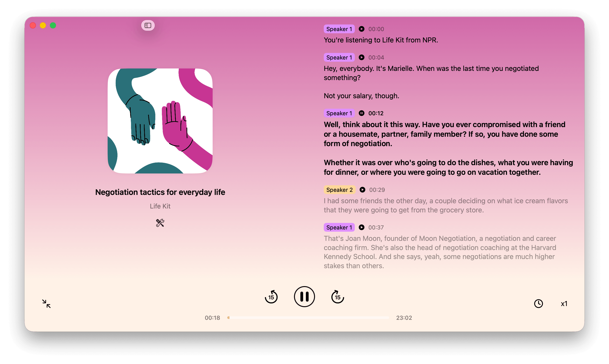
Task: Click the podcast cover artwork
Action: pyautogui.click(x=160, y=121)
